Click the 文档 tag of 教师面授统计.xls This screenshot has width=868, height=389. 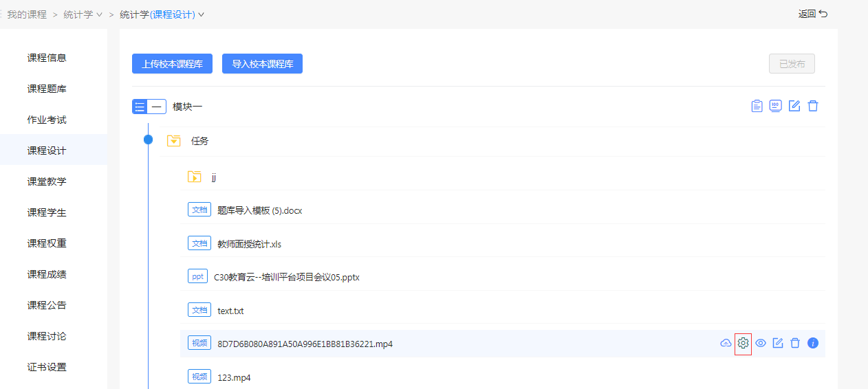pyautogui.click(x=199, y=243)
